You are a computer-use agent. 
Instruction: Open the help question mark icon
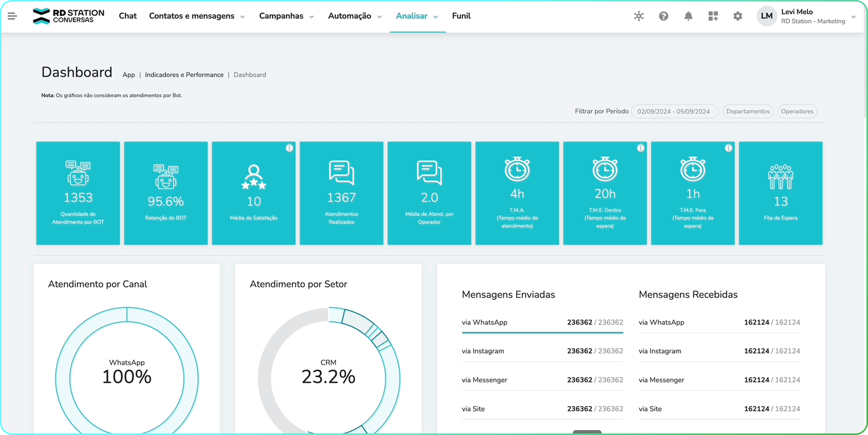tap(664, 16)
